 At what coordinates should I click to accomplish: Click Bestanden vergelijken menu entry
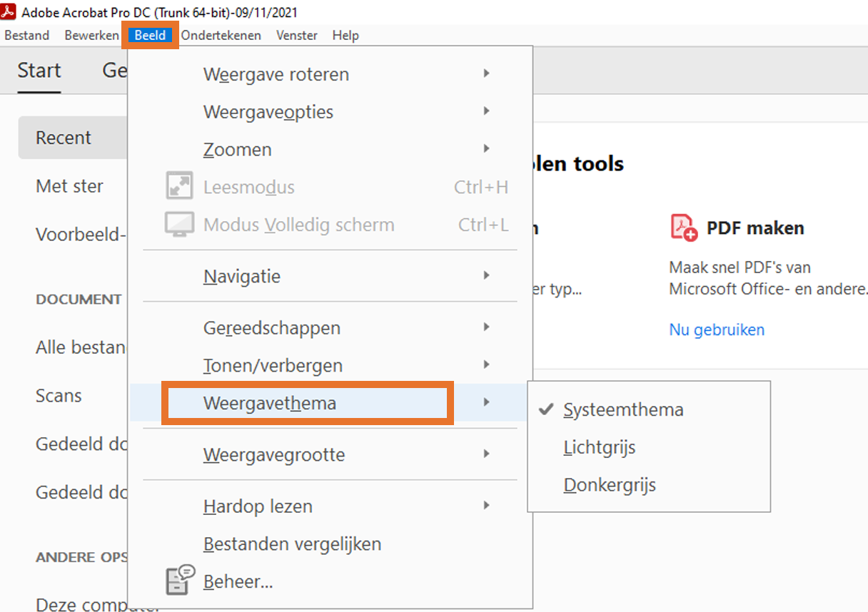[x=292, y=544]
